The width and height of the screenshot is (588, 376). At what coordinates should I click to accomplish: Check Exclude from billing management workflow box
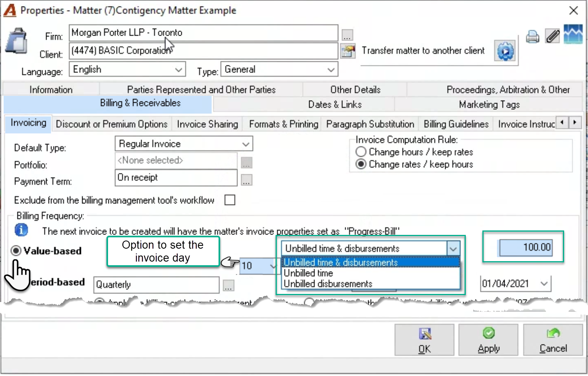pos(230,200)
